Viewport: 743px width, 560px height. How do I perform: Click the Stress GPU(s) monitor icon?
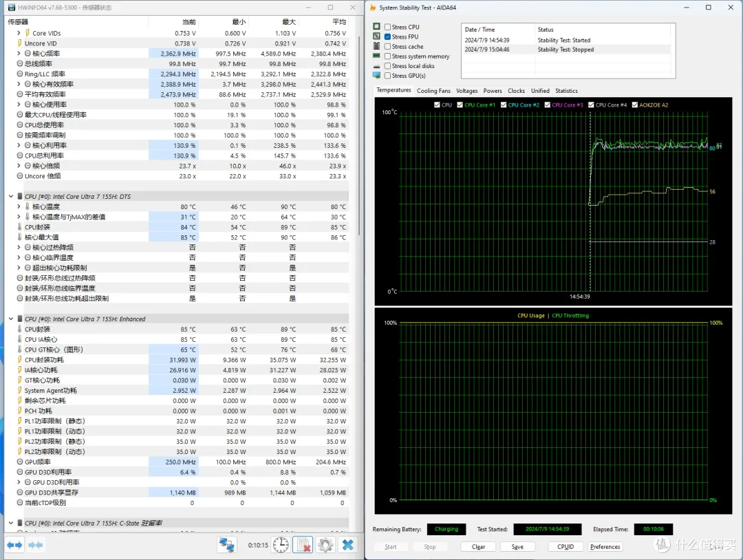pyautogui.click(x=377, y=75)
